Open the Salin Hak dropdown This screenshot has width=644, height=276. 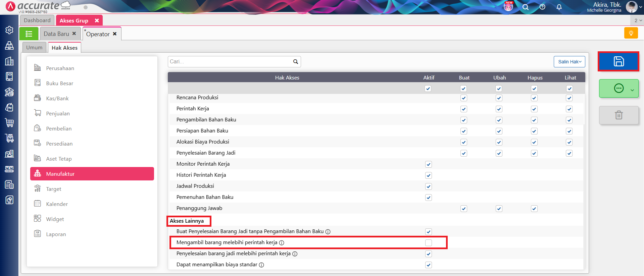tap(569, 62)
